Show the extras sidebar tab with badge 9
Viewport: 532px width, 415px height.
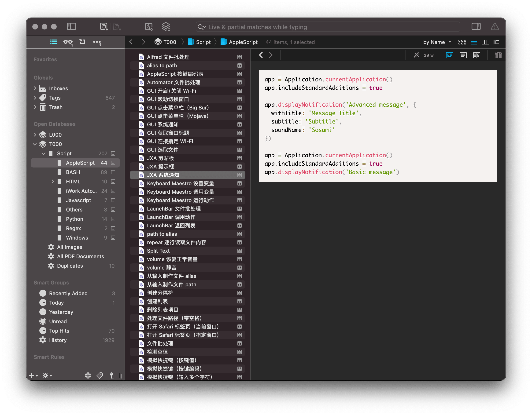pos(97,42)
